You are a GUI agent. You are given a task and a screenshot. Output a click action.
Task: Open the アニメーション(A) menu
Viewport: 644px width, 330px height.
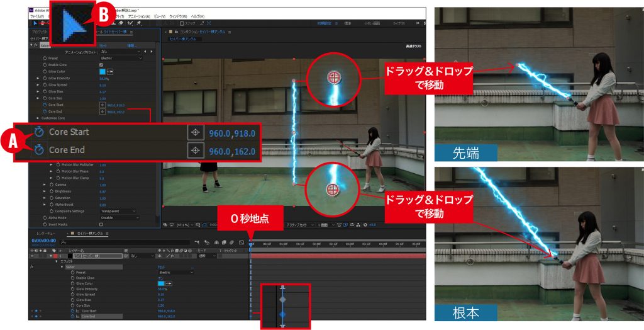click(139, 16)
